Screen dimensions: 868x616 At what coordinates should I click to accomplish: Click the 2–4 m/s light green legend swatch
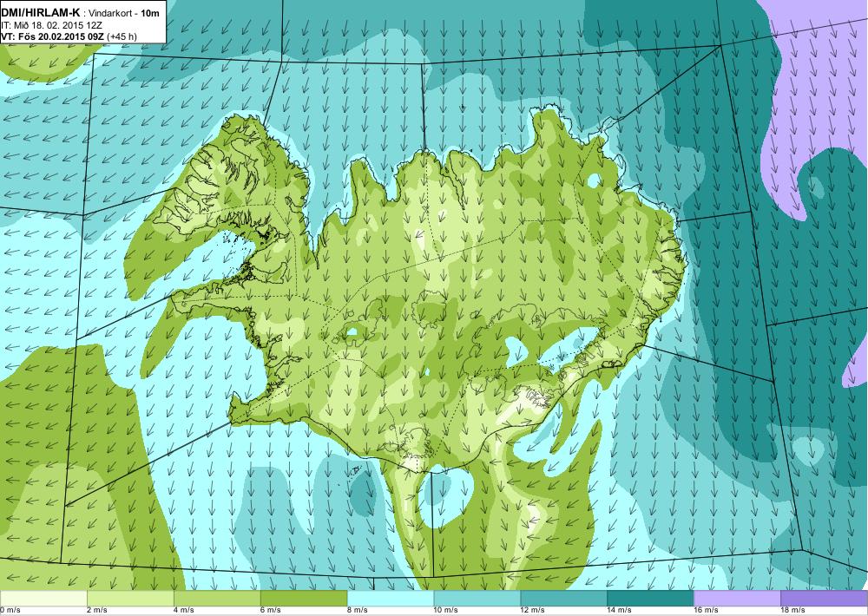click(x=130, y=599)
